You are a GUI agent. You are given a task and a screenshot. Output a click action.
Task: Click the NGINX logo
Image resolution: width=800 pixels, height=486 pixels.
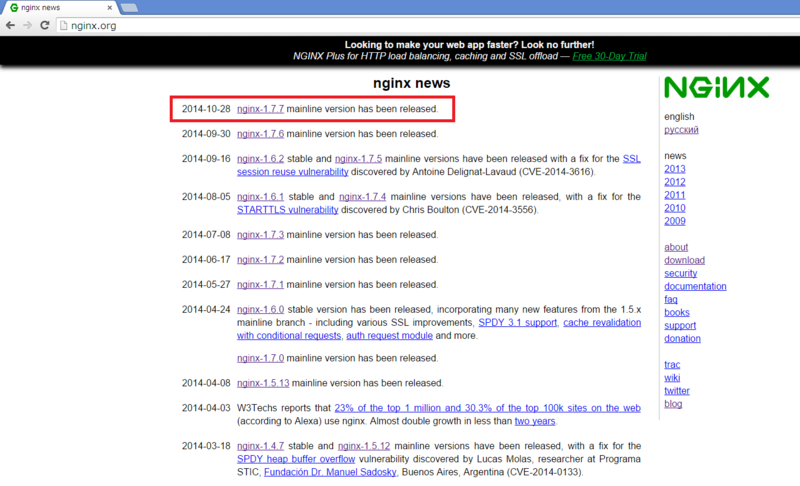tap(717, 87)
